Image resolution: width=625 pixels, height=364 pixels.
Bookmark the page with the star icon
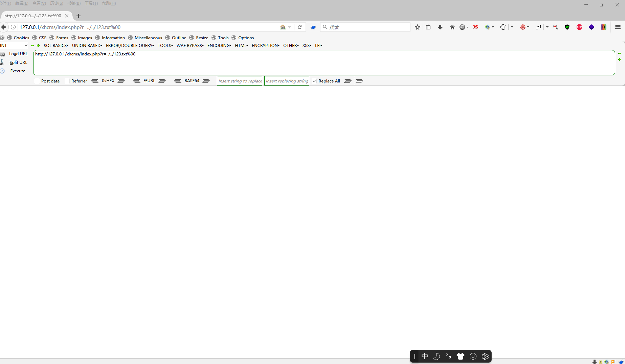click(417, 27)
